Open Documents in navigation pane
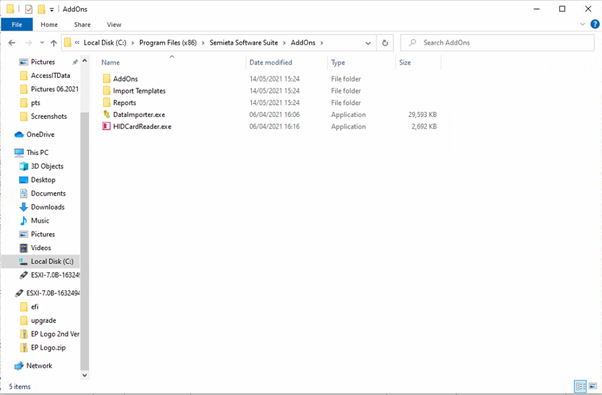Viewport: 602px width, 395px height. 48,193
